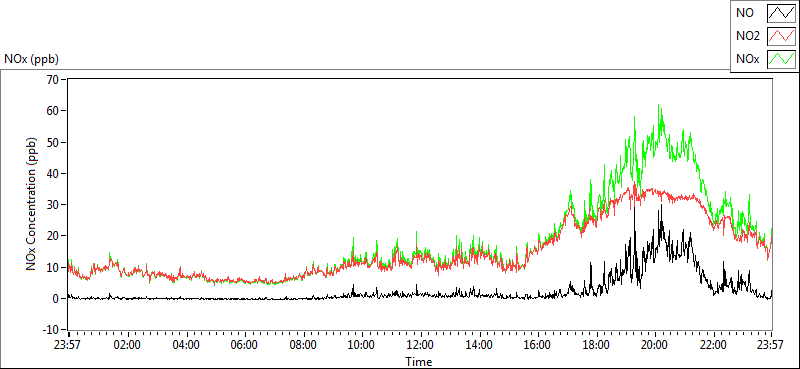The width and height of the screenshot is (800, 369).
Task: Click the 20 value on the y-axis
Action: coord(52,236)
